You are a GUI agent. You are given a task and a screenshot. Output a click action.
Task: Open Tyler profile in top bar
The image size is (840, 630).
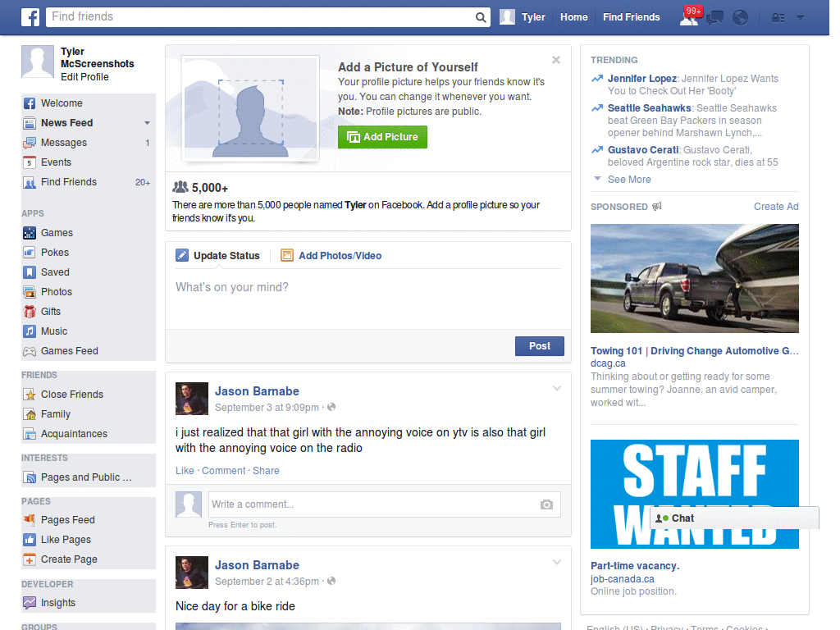pyautogui.click(x=523, y=17)
